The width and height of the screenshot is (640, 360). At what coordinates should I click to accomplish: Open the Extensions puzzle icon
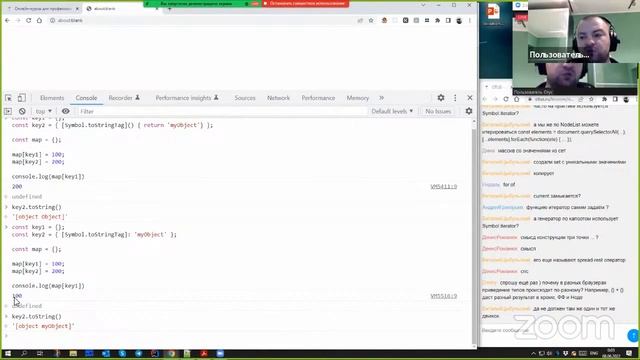(x=438, y=20)
